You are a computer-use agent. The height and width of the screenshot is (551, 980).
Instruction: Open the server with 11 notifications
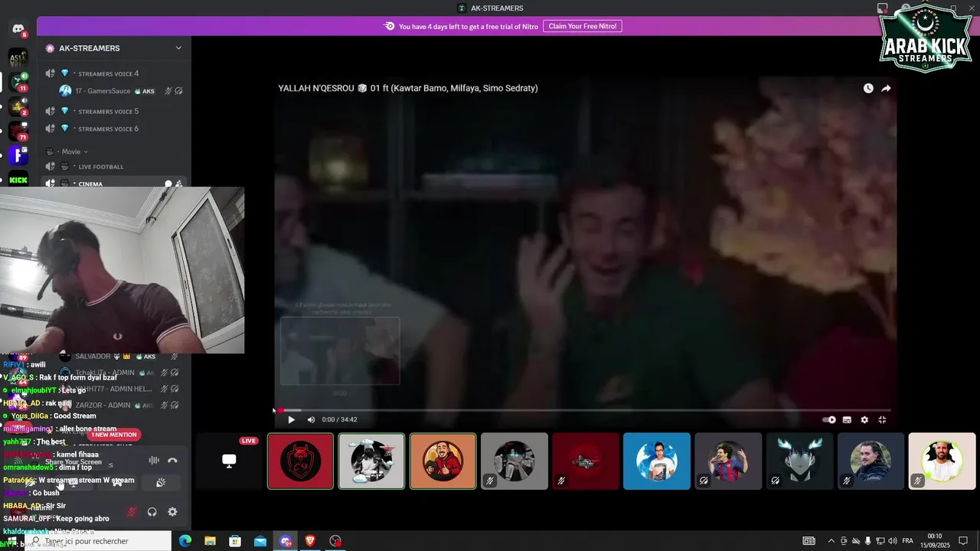(18, 82)
